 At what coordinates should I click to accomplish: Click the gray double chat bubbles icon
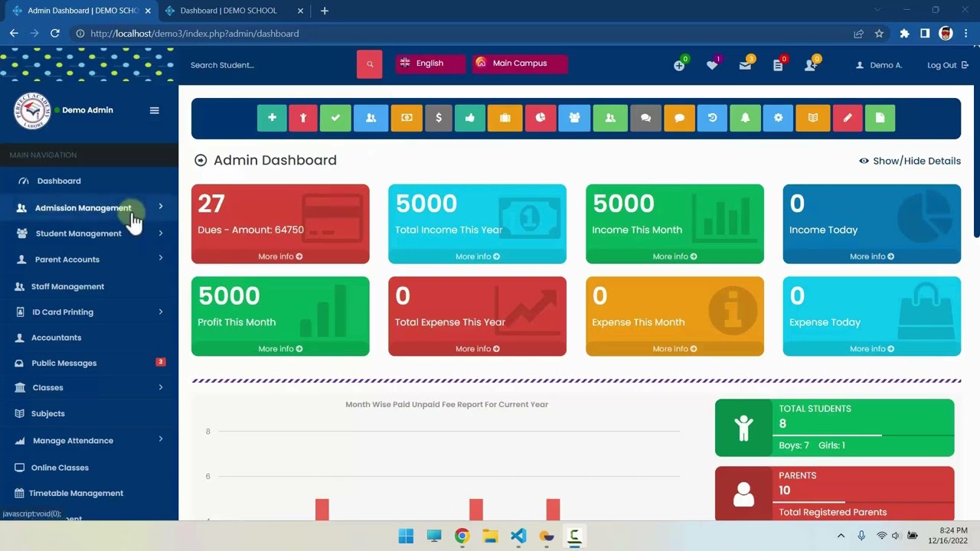coord(645,118)
